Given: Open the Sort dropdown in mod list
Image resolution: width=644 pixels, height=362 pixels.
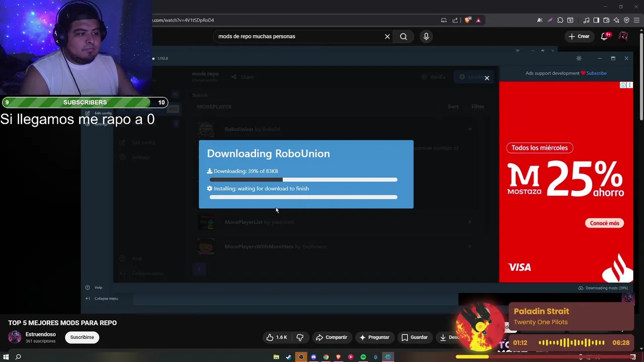Looking at the screenshot, I should (453, 107).
